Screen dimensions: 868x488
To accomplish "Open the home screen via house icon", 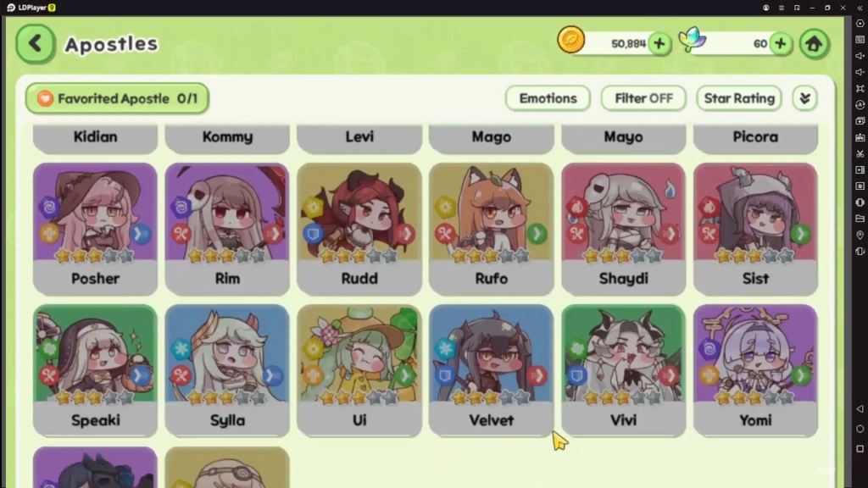I will 814,44.
